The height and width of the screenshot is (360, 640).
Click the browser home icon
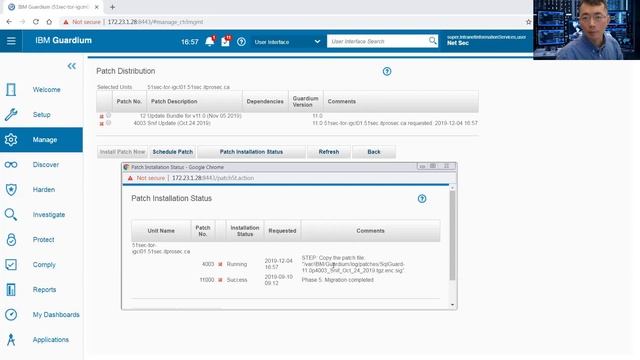[x=49, y=22]
